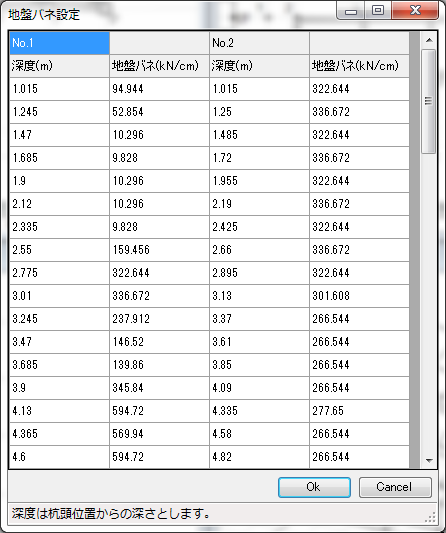The image size is (446, 533).
Task: Click the scrollbar down arrow
Action: pyautogui.click(x=429, y=461)
